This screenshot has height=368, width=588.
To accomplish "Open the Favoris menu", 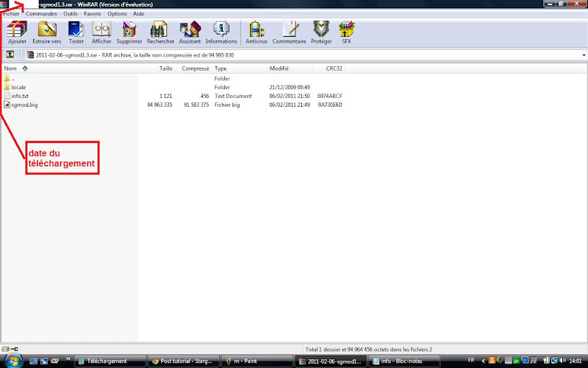I will (x=93, y=13).
